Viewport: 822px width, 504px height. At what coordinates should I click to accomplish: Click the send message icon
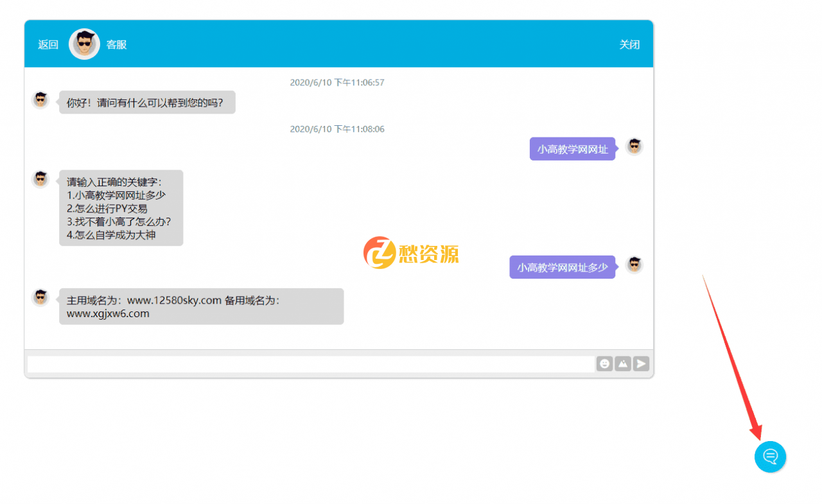tap(641, 363)
